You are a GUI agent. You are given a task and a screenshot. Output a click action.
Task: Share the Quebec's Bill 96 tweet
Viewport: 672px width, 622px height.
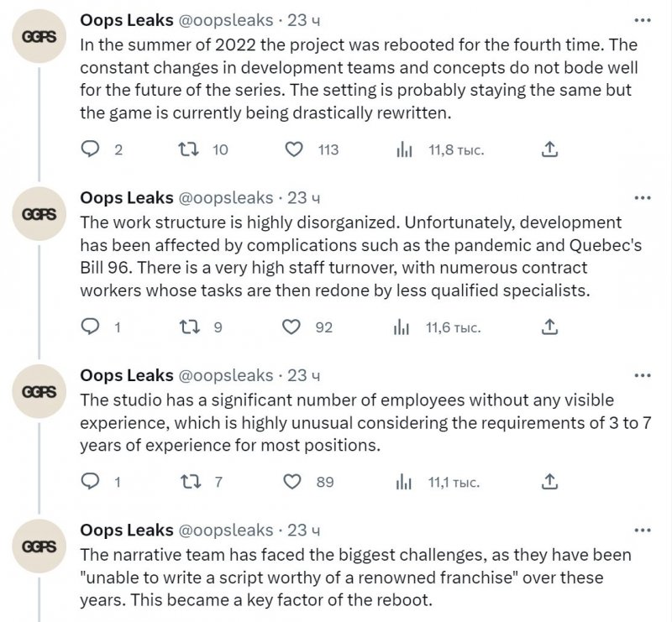click(550, 327)
